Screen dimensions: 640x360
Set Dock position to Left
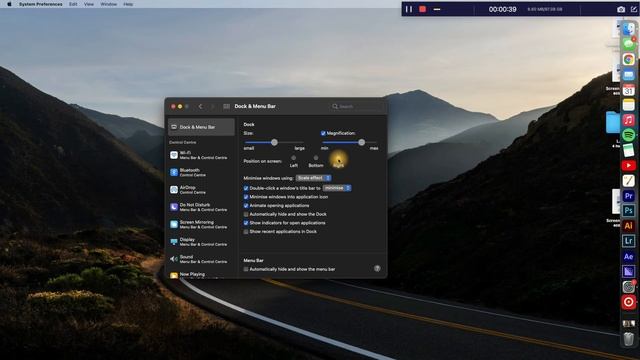[293, 158]
